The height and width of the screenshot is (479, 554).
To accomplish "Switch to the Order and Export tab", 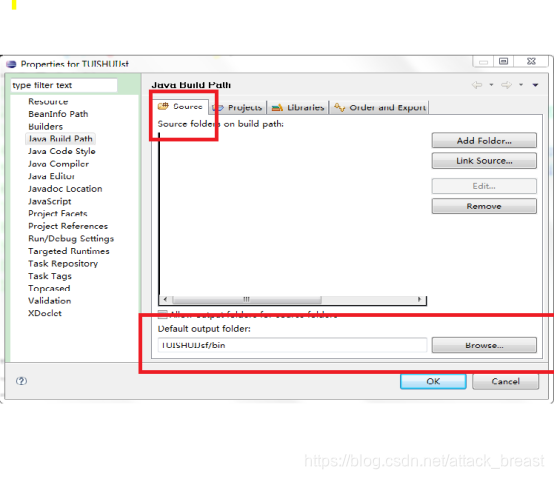I will click(380, 107).
